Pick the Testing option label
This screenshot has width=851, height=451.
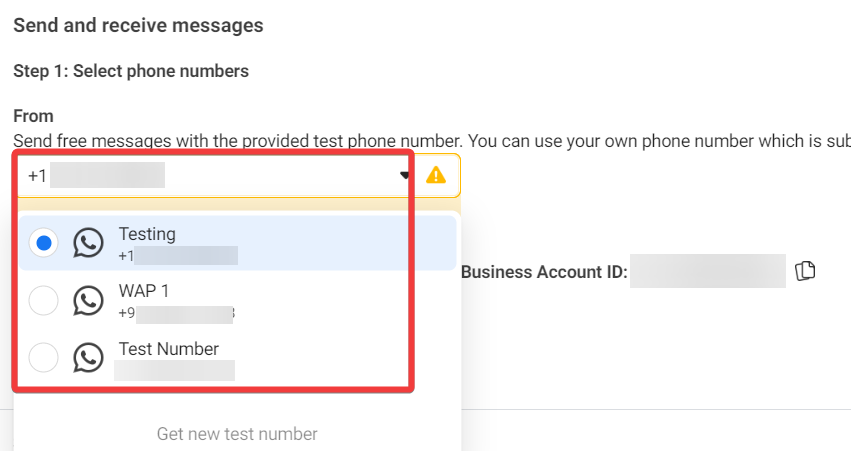click(x=147, y=234)
